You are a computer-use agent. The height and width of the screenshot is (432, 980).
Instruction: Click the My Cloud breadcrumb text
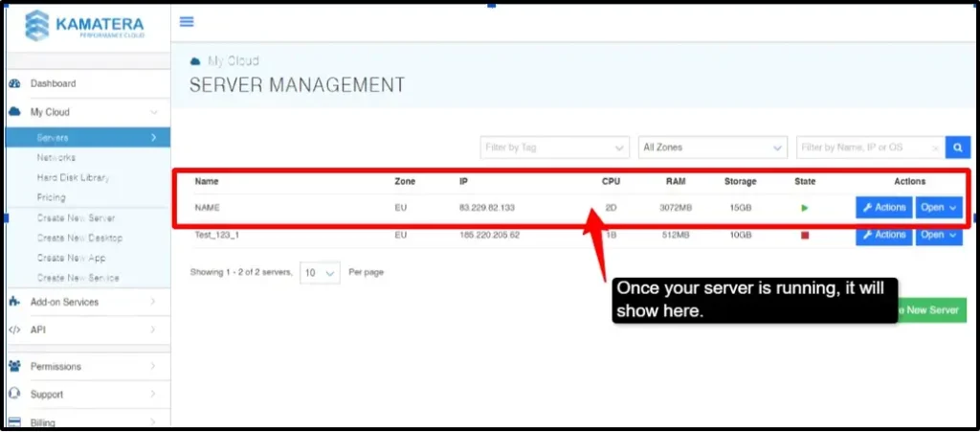233,61
